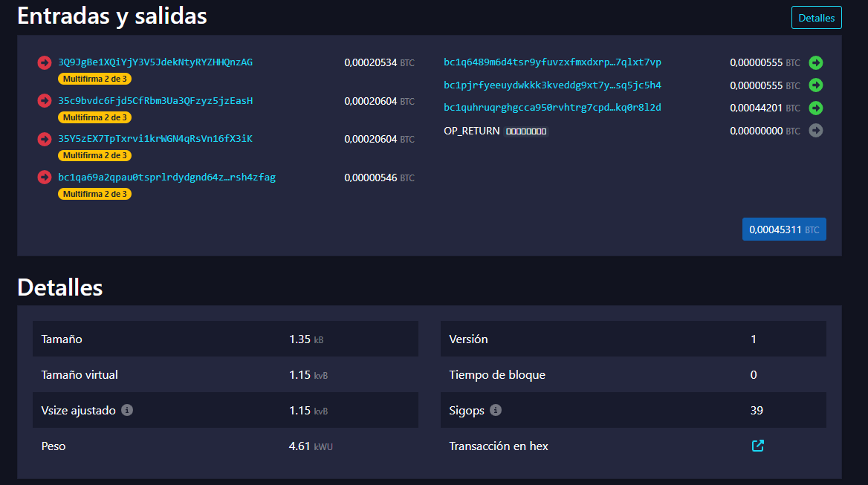The height and width of the screenshot is (485, 868).
Task: Click red arrow beside input 35Y5zEX7TpTxrvi1krWGN4qRsVn16fX3iK
Action: click(x=44, y=139)
